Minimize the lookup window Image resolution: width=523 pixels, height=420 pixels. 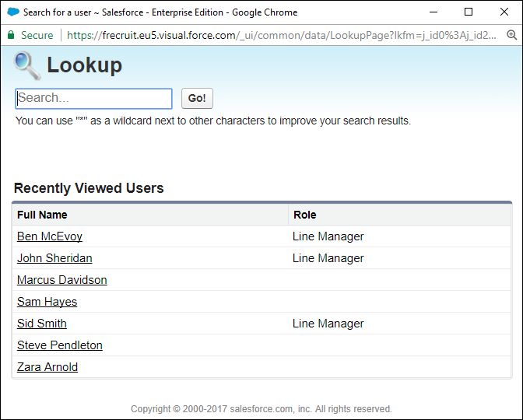click(x=433, y=12)
